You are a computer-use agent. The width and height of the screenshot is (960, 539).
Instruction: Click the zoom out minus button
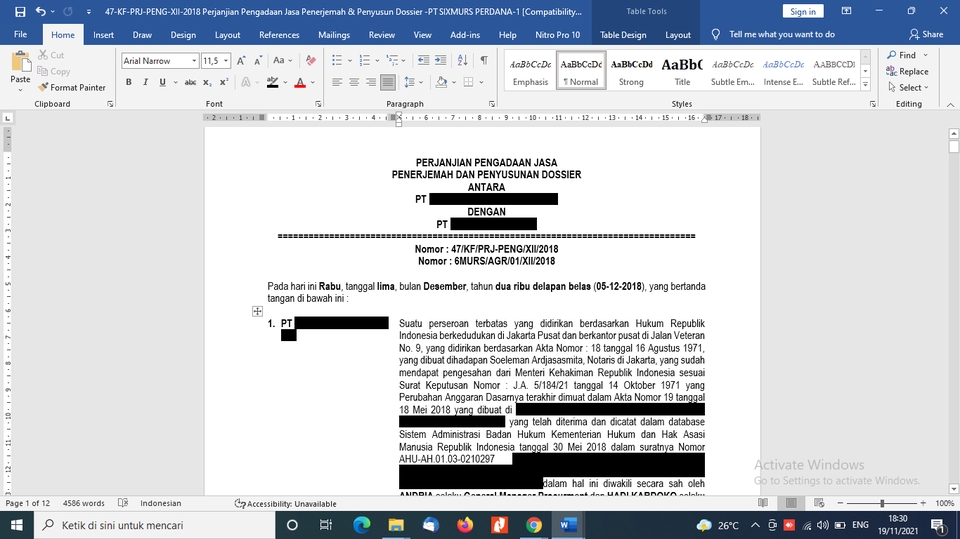pyautogui.click(x=840, y=503)
